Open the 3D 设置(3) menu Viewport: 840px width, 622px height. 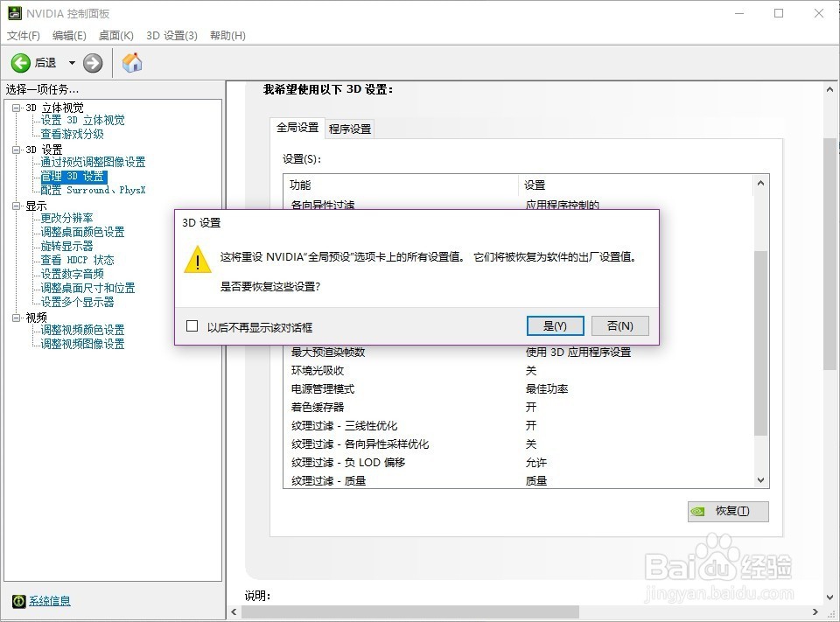(x=172, y=35)
